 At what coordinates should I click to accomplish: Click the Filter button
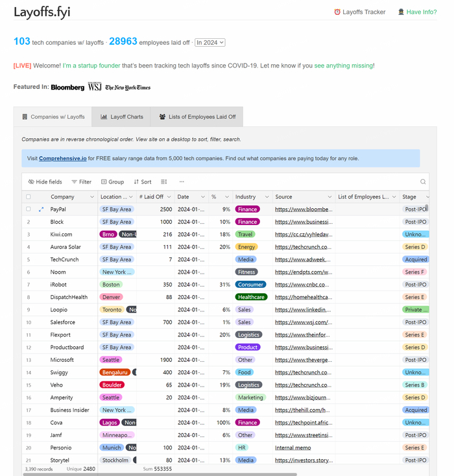pyautogui.click(x=81, y=182)
